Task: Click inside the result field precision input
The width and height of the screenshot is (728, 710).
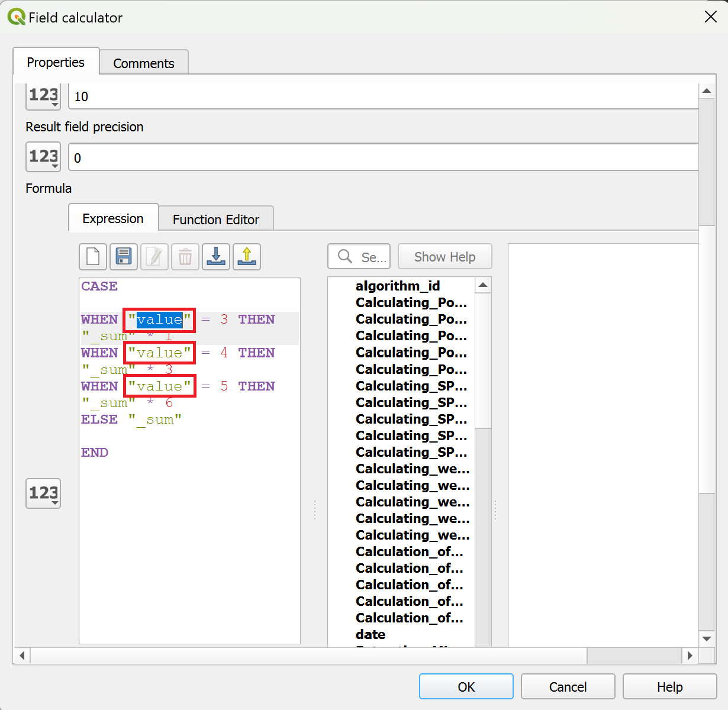Action: (x=237, y=157)
